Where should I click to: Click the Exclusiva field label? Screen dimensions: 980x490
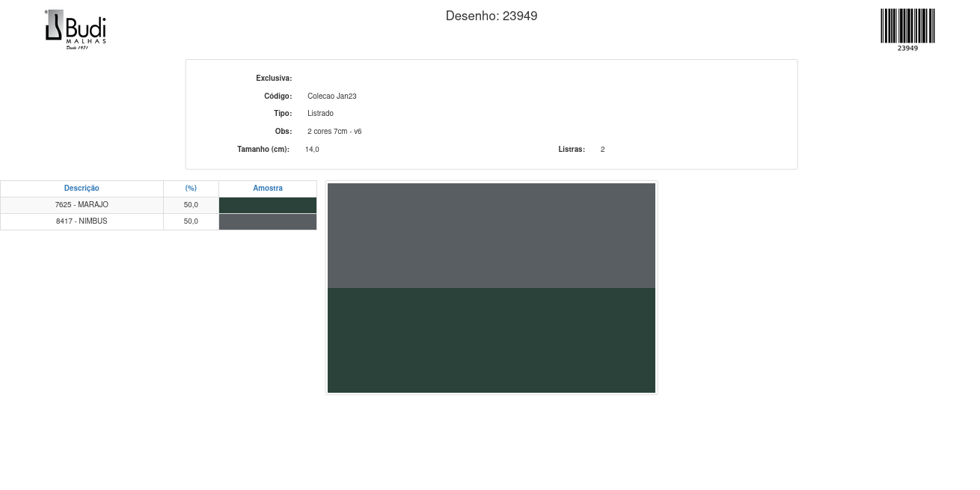[x=274, y=79]
